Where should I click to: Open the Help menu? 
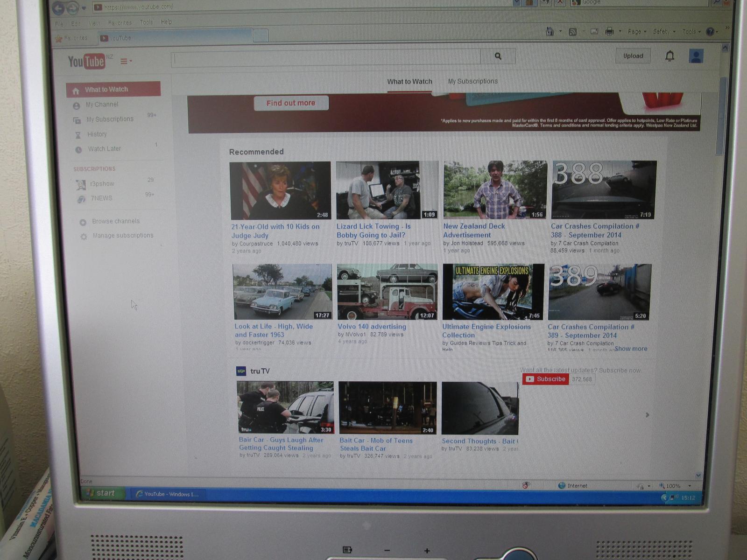tap(166, 21)
